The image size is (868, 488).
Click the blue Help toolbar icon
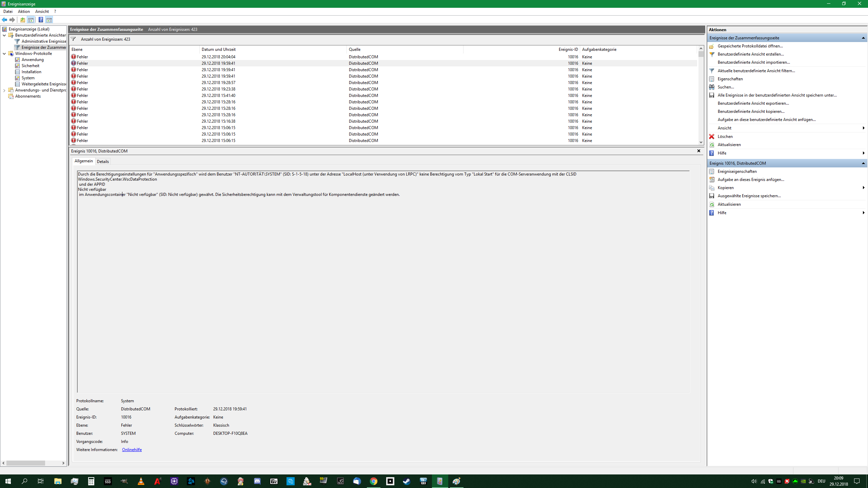[x=41, y=20]
